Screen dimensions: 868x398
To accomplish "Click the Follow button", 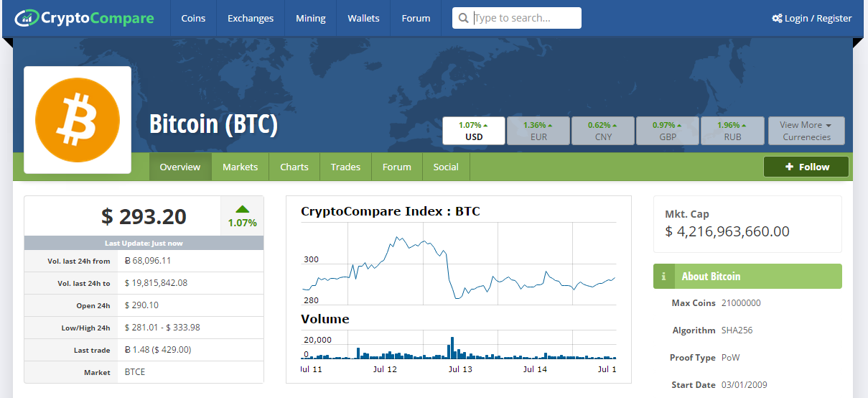I will [x=806, y=167].
